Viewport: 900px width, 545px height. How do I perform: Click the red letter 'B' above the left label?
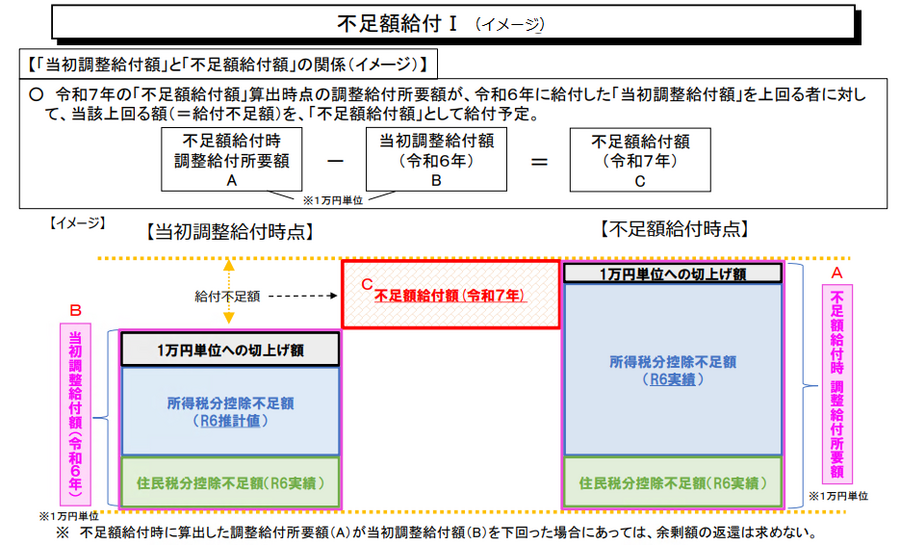tap(75, 310)
